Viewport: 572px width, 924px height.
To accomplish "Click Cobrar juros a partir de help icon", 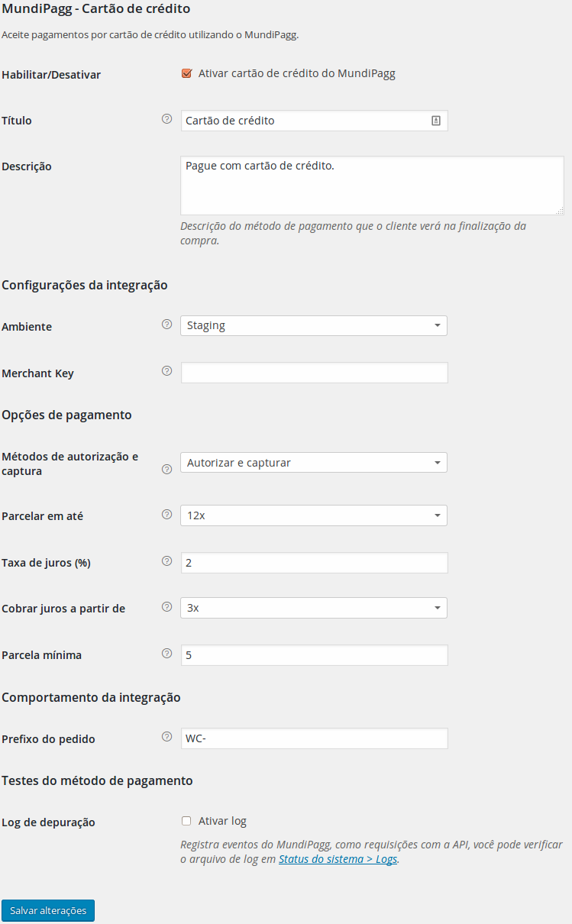I will tap(167, 607).
